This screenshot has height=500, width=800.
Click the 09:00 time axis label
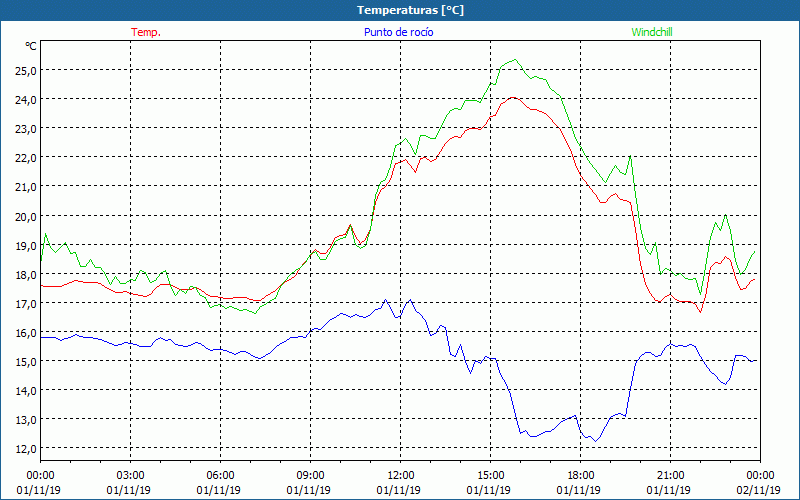[310, 476]
